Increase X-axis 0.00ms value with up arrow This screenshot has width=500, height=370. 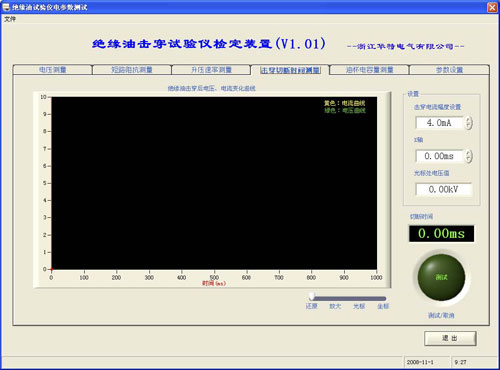pos(469,153)
